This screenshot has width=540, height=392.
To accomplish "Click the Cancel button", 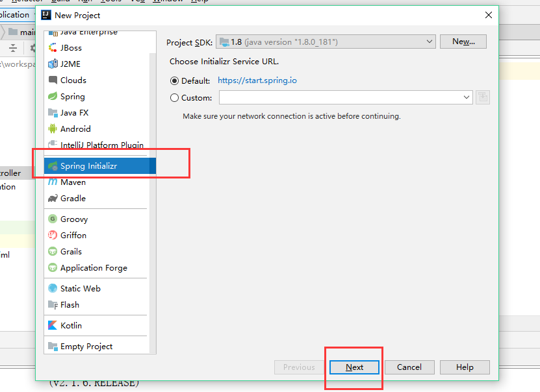I will click(409, 367).
